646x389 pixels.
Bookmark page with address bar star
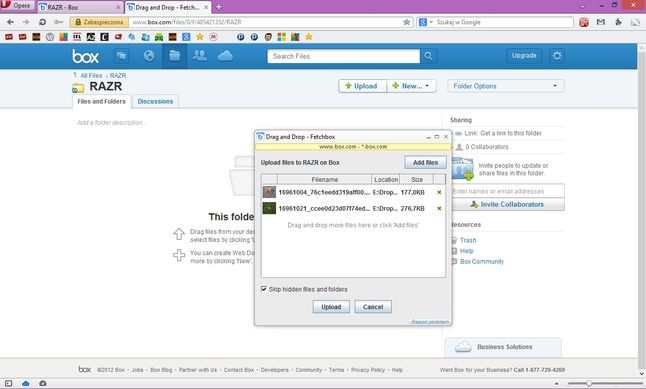(407, 22)
